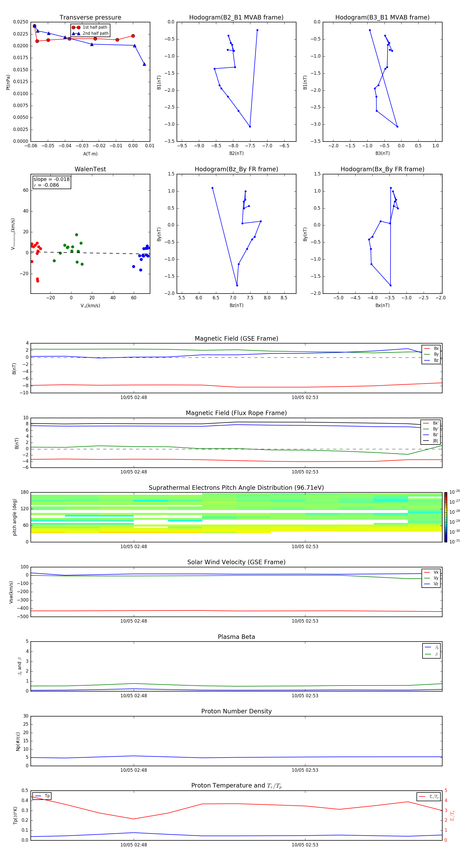Screen dimensions: 473x868
Task: Click '10/05 02:48' tick under Proton Temperature plot
Action: [134, 845]
